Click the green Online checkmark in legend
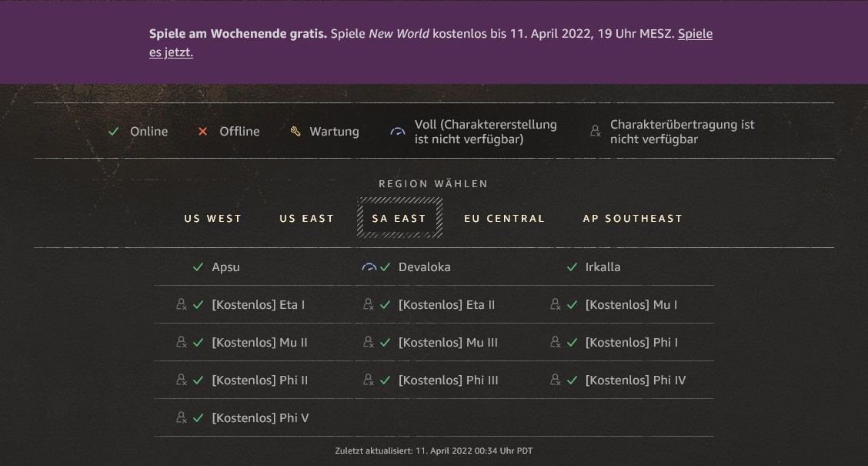 click(114, 132)
